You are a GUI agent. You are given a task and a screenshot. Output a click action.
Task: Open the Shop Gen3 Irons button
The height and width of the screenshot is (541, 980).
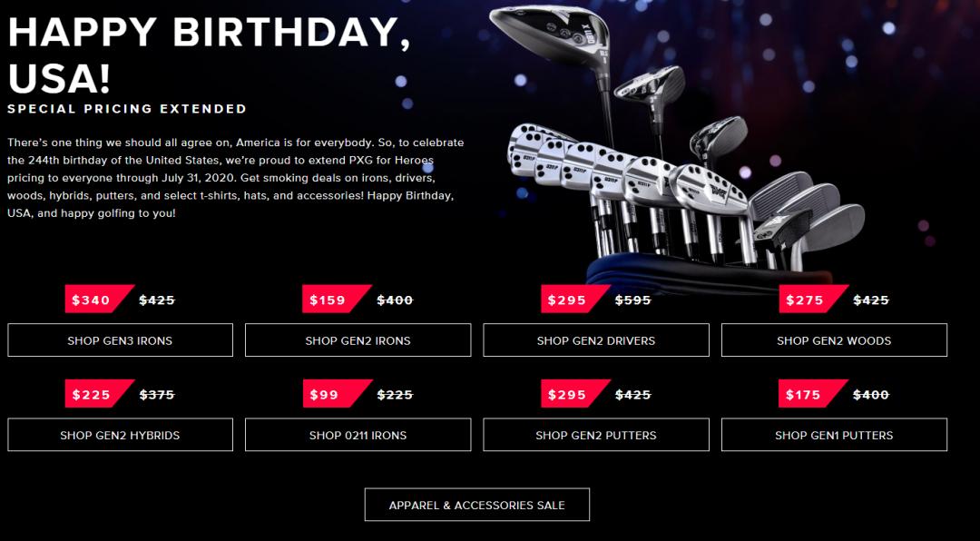pyautogui.click(x=120, y=340)
